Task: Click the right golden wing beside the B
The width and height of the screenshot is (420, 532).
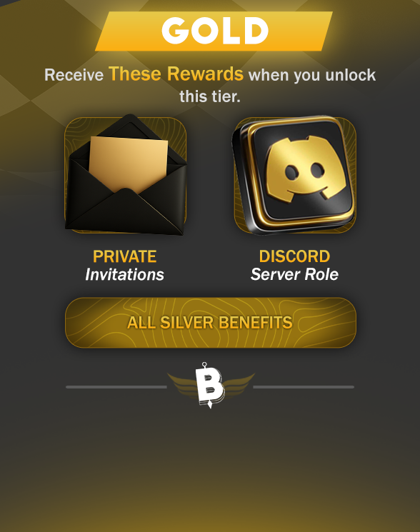Action: 239,383
